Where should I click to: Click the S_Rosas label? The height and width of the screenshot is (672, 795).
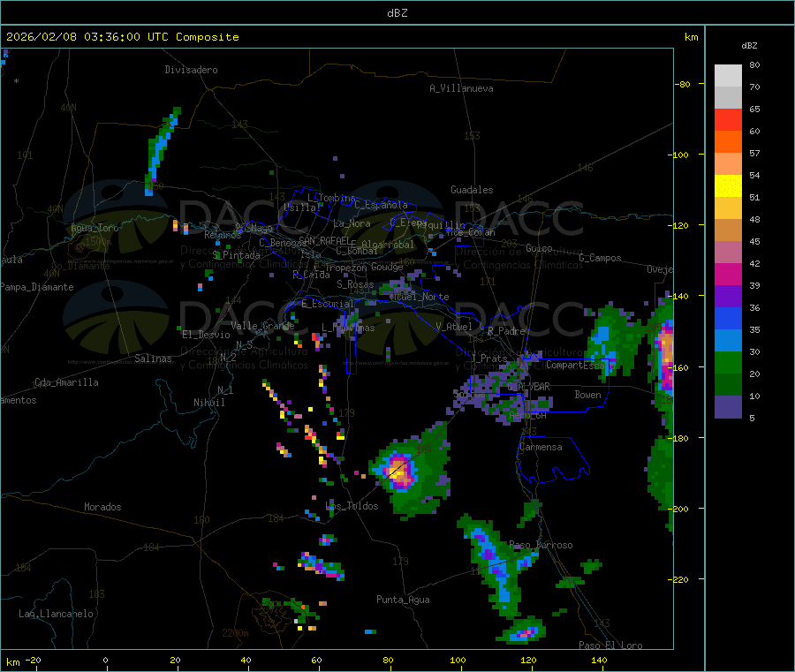point(355,284)
